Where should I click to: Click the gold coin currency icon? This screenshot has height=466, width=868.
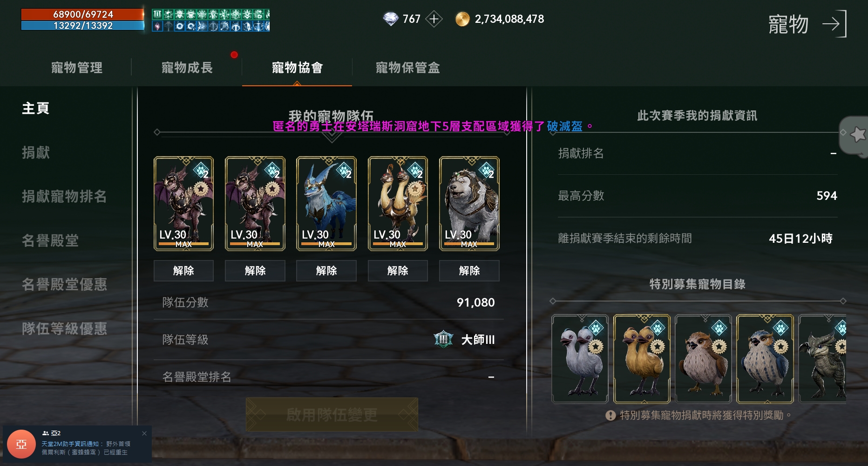coord(462,19)
